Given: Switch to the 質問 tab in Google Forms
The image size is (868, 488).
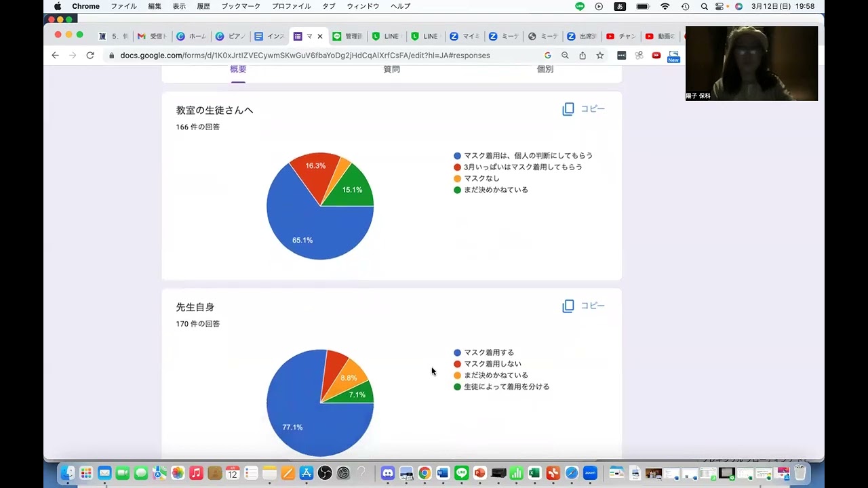Looking at the screenshot, I should tap(391, 68).
